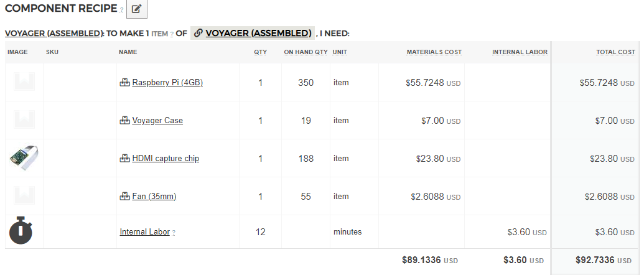Click the Total Cost column header

[x=615, y=52]
